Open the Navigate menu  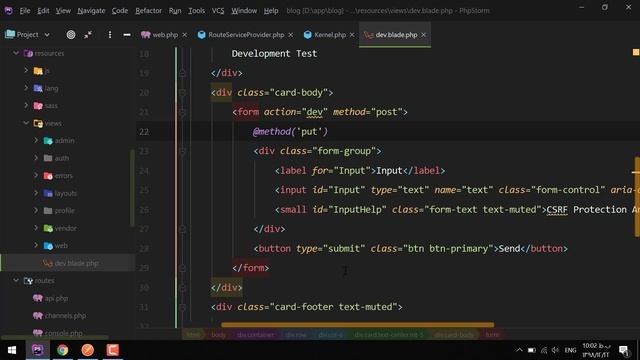coord(91,11)
